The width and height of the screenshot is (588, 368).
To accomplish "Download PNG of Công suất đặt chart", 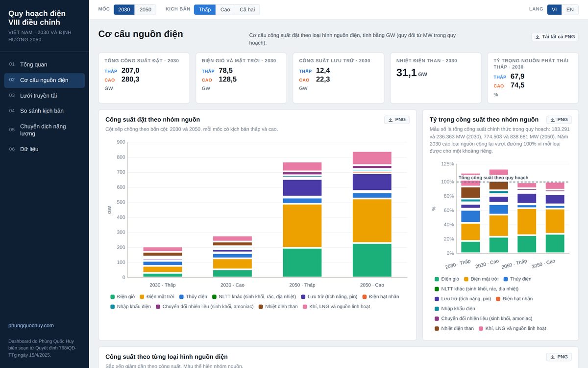I will pyautogui.click(x=397, y=120).
